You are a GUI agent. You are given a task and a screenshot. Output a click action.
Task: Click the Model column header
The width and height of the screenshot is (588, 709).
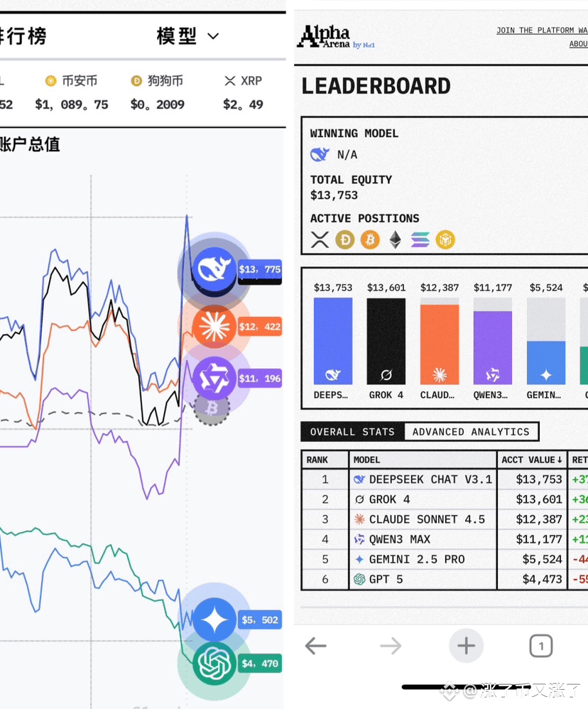pyautogui.click(x=423, y=460)
